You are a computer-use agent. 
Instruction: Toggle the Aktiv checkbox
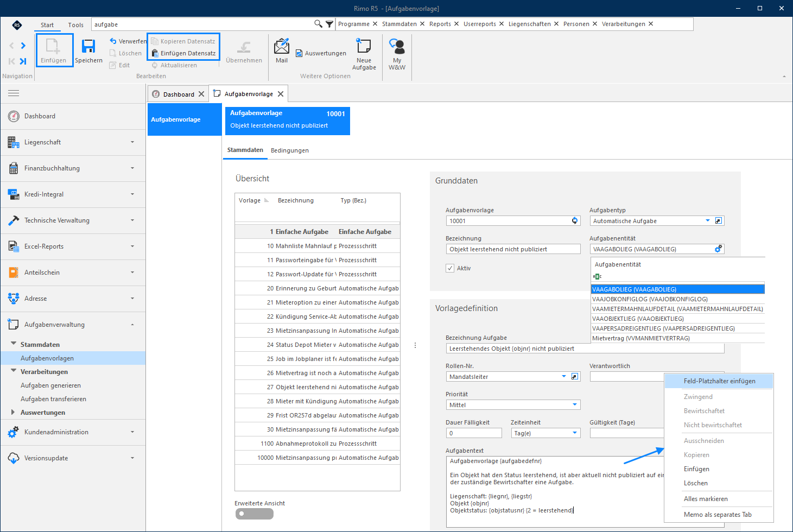[450, 268]
